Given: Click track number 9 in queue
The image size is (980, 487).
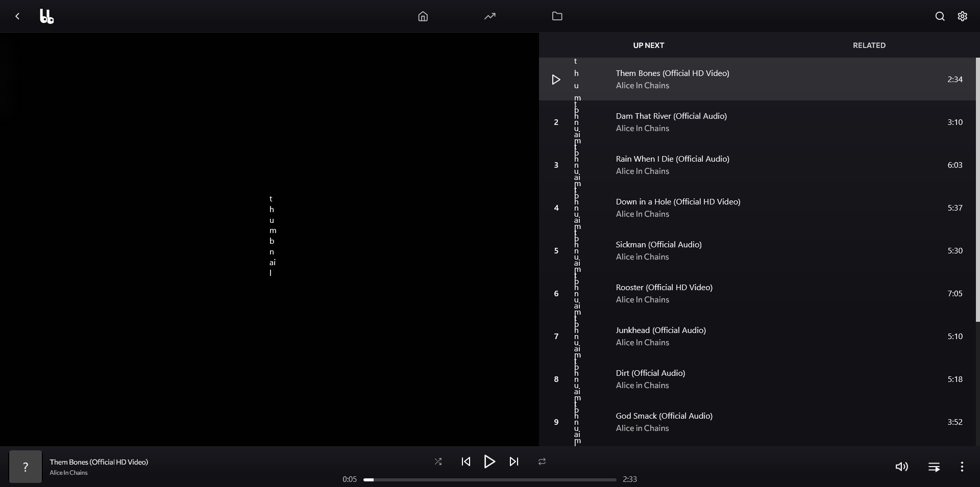Looking at the screenshot, I should [x=556, y=422].
